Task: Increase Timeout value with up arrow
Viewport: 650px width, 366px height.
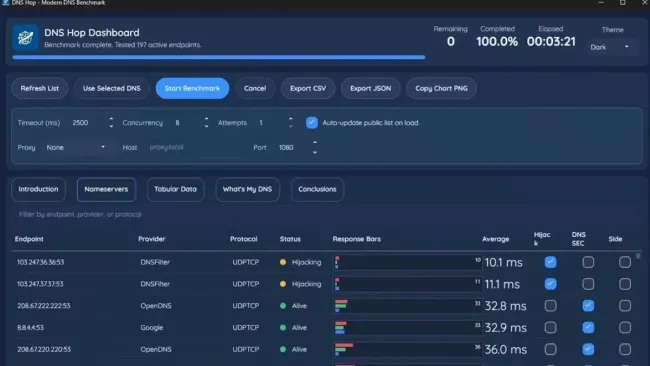Action: [111, 119]
